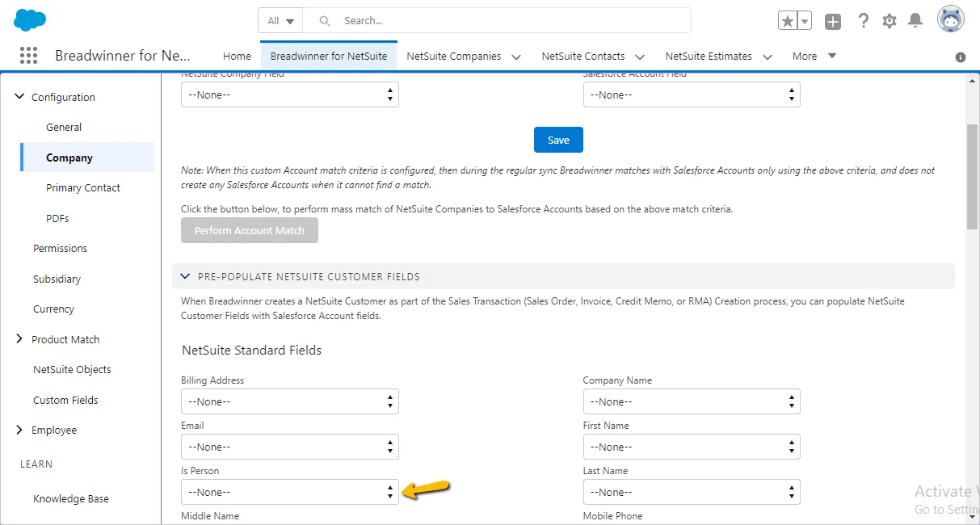Image resolution: width=980 pixels, height=525 pixels.
Task: Open the More tabs menu
Action: tap(814, 56)
